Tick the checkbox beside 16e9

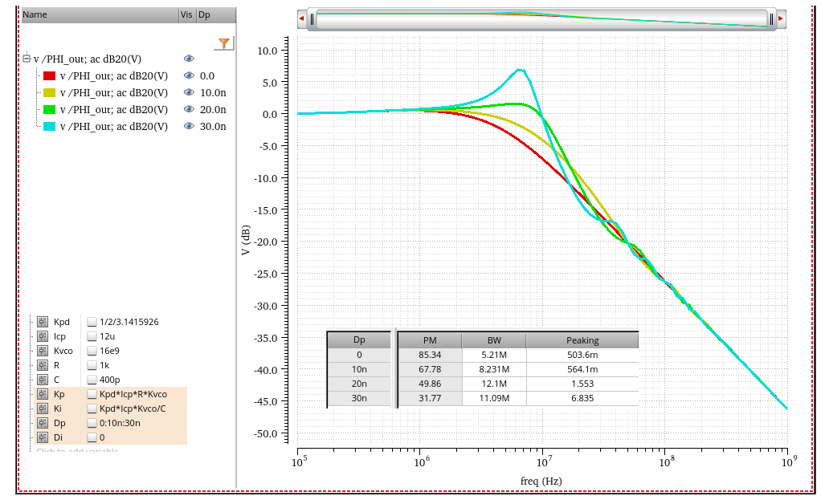(92, 351)
